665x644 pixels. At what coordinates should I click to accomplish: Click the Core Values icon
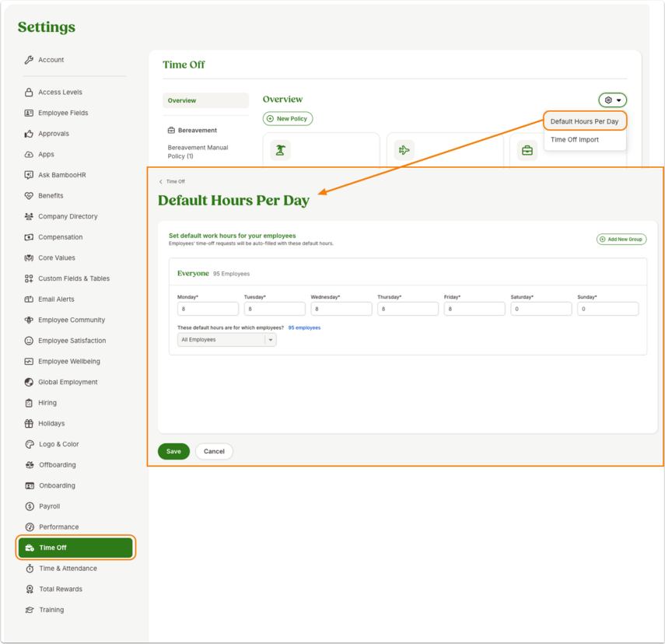coord(29,258)
